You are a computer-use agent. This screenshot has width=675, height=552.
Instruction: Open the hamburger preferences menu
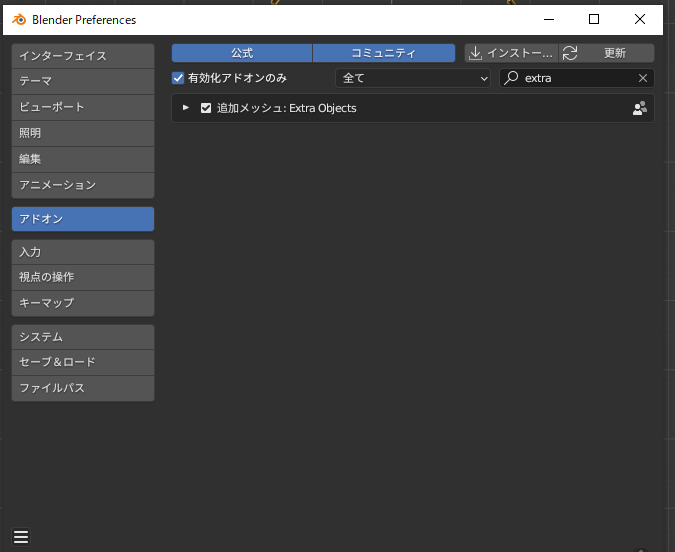point(21,537)
